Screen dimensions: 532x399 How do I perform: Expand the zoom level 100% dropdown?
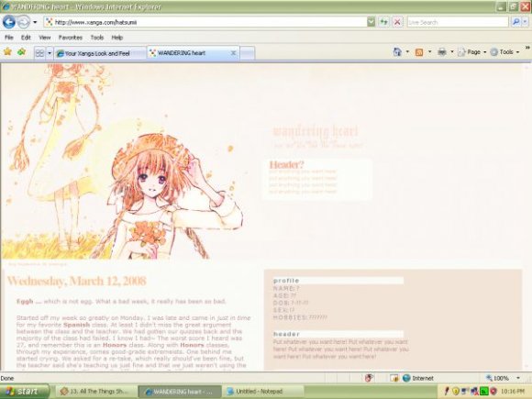518,378
